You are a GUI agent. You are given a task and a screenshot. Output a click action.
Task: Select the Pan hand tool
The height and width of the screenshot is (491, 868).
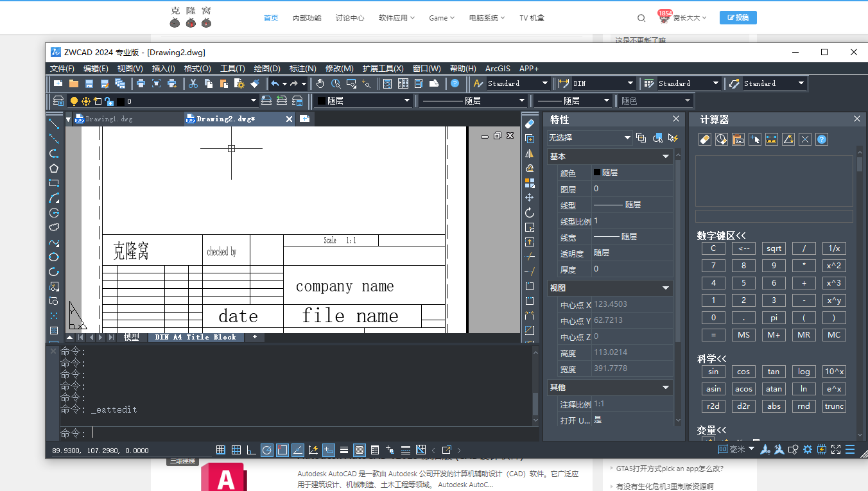coord(320,83)
